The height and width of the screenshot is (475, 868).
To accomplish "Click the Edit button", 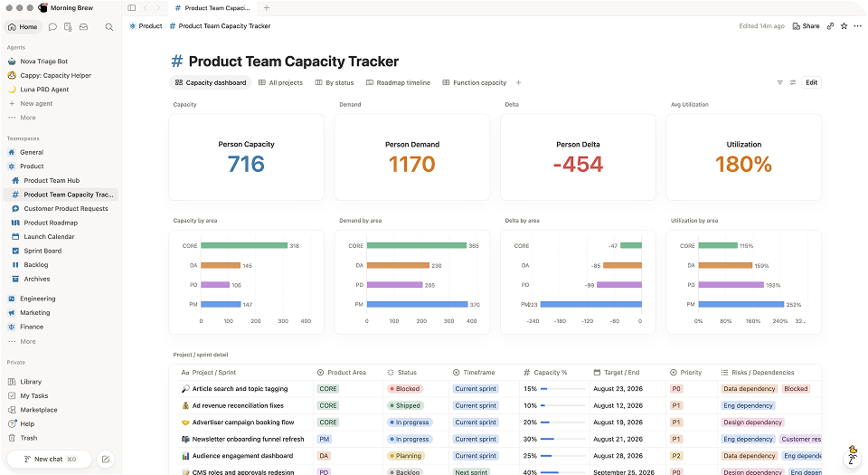I will (x=812, y=82).
